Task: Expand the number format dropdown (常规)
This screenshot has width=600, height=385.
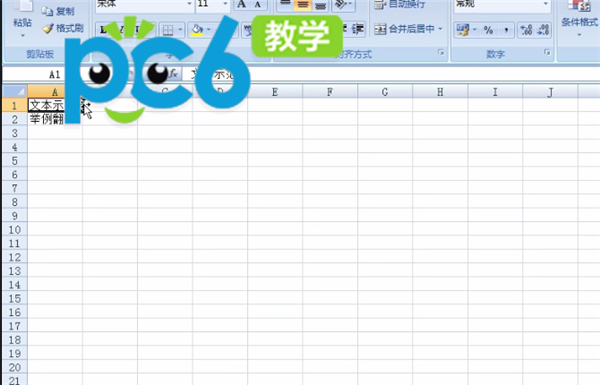Action: tap(546, 4)
